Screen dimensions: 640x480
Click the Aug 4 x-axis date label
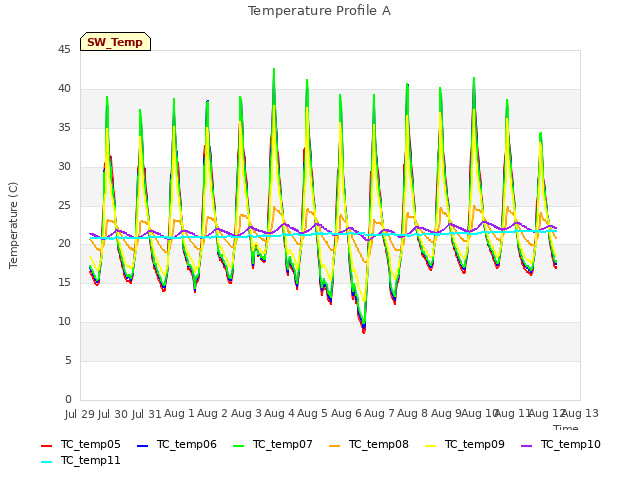(279, 414)
